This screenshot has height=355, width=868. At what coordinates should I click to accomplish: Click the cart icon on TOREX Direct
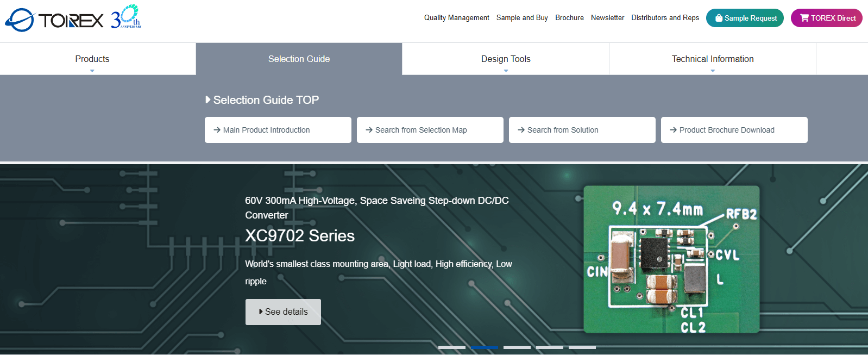(804, 18)
